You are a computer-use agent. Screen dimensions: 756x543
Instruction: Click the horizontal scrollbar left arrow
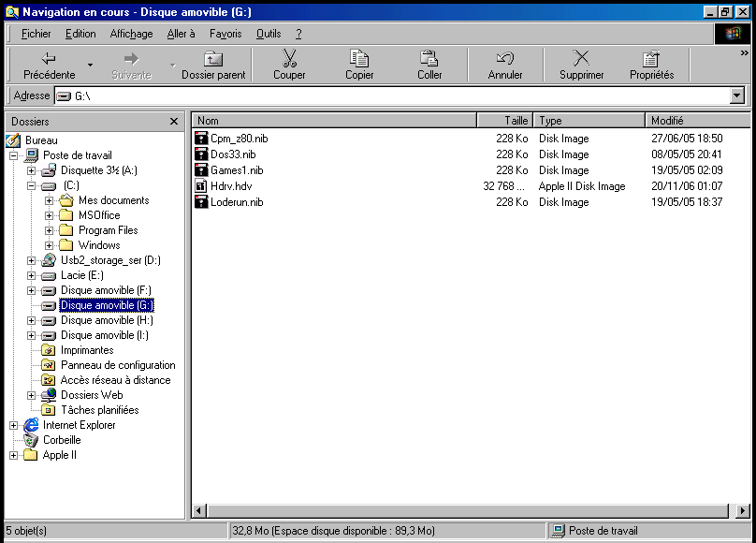(199, 510)
